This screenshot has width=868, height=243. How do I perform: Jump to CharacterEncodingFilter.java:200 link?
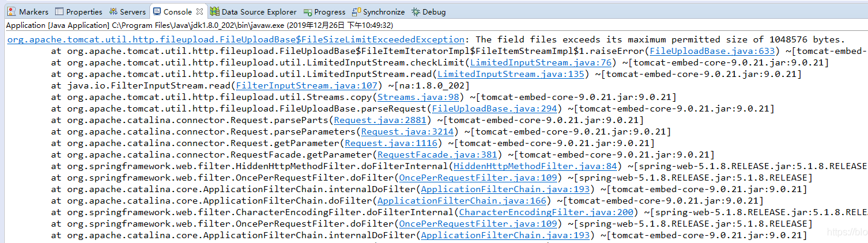[547, 212]
